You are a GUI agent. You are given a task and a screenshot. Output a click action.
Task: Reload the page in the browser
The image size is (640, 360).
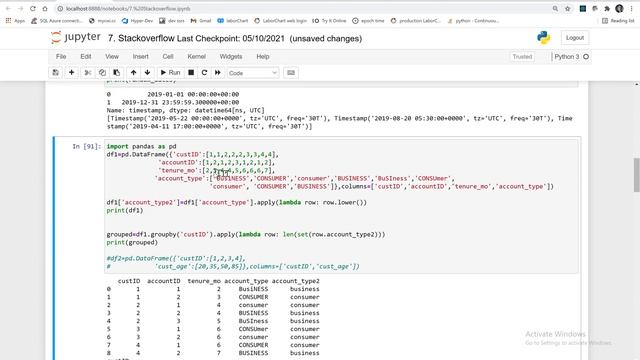33,9
